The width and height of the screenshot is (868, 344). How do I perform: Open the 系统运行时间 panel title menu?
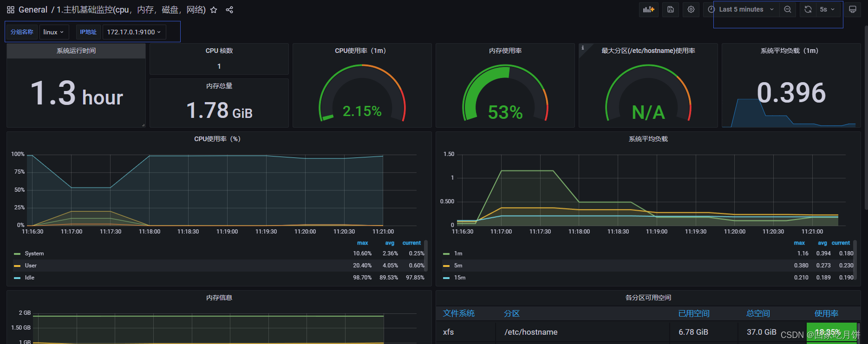point(76,51)
